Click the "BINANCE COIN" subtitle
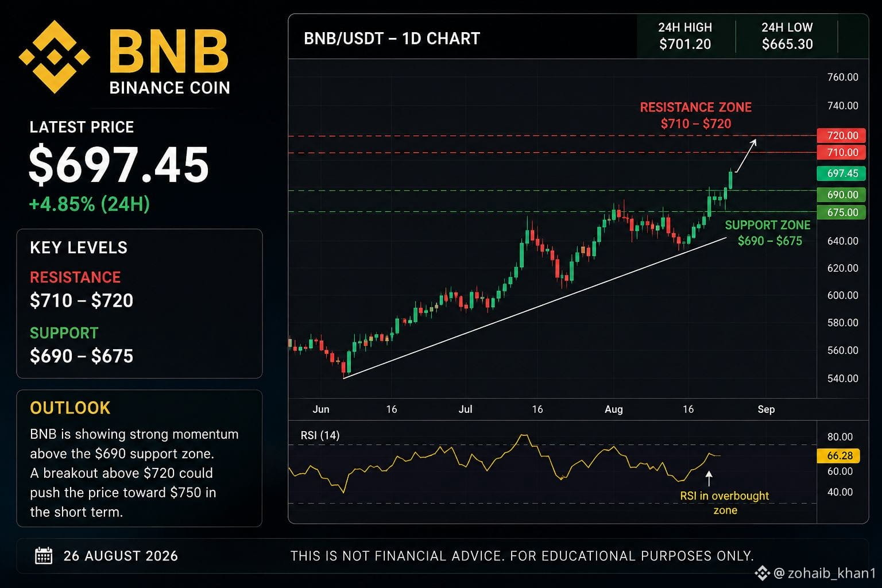The image size is (882, 588). pos(169,88)
